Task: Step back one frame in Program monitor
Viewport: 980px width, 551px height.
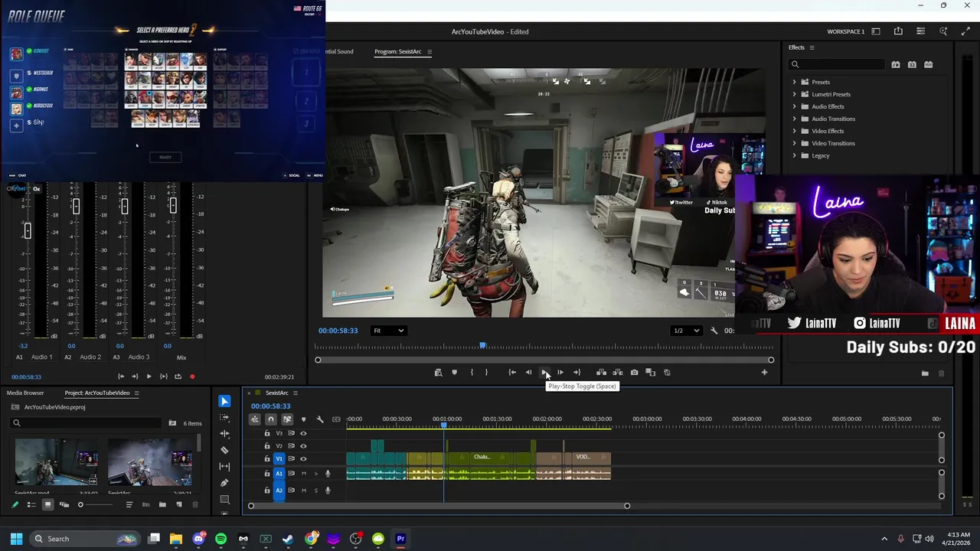Action: pyautogui.click(x=528, y=373)
